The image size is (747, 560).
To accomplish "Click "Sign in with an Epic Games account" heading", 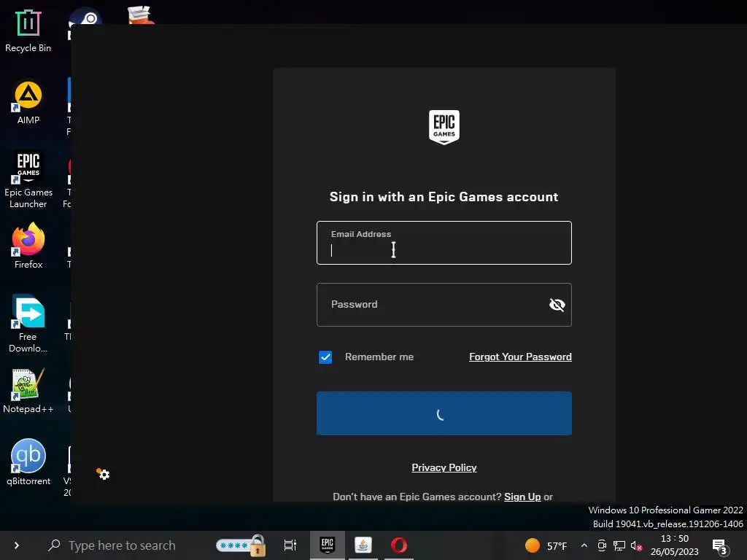I will click(x=444, y=197).
